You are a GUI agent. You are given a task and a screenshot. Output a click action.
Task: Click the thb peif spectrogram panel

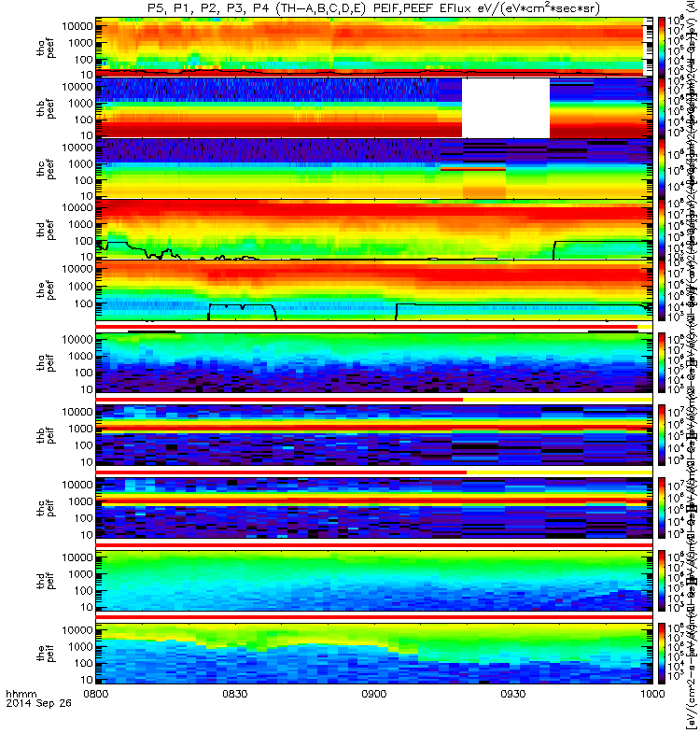[374, 435]
